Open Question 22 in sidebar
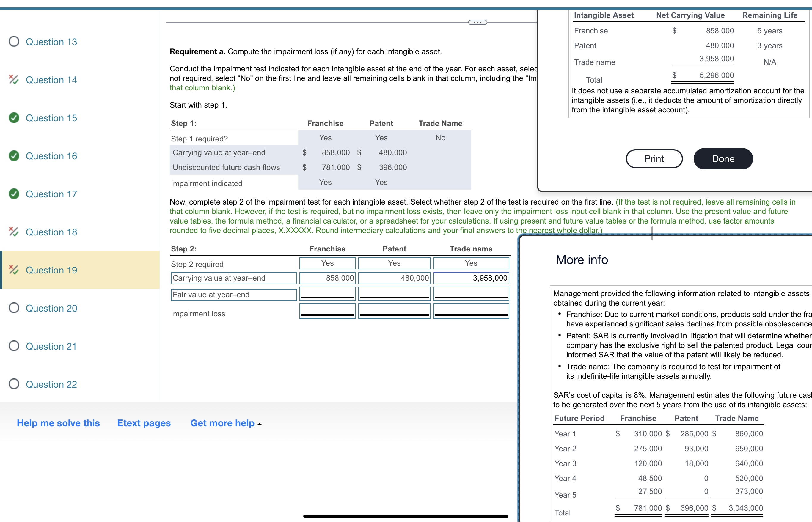The width and height of the screenshot is (812, 522). (x=51, y=384)
